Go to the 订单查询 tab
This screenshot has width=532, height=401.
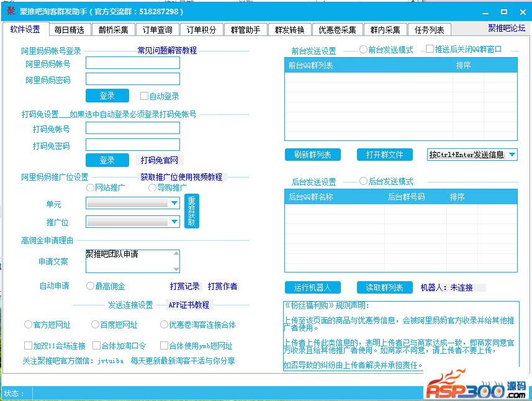point(158,30)
